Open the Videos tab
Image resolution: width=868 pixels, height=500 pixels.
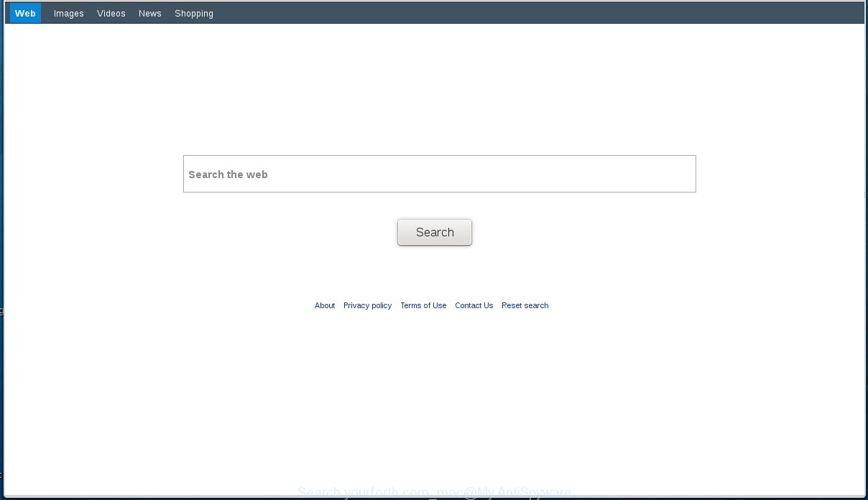click(x=111, y=14)
